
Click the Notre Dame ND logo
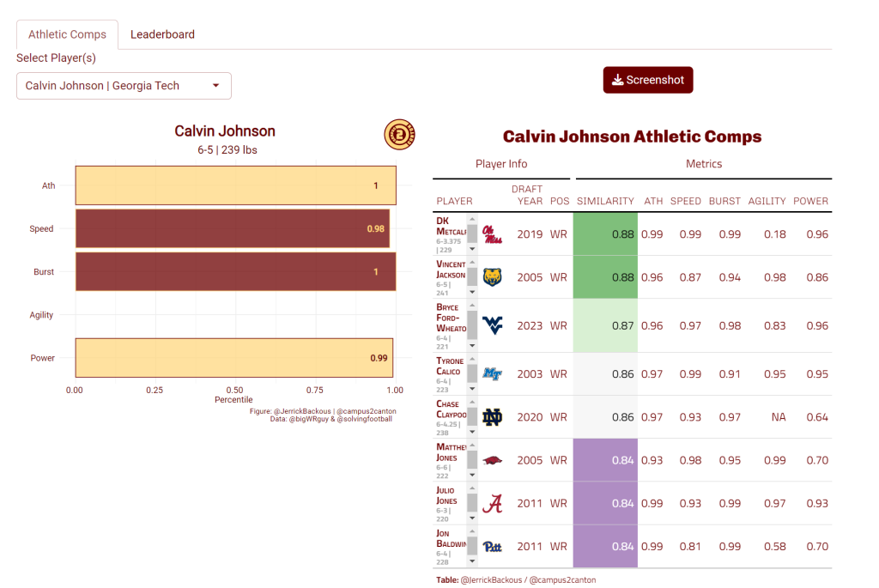pos(492,417)
